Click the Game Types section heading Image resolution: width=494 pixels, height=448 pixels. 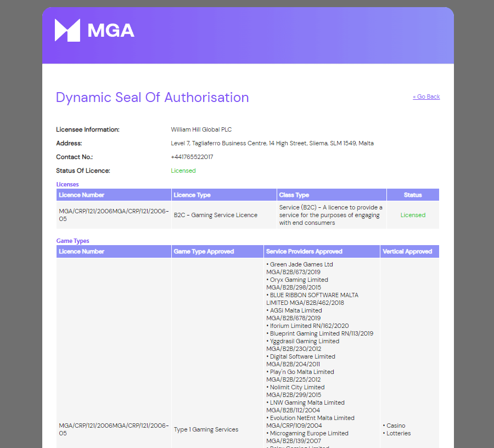pyautogui.click(x=73, y=241)
